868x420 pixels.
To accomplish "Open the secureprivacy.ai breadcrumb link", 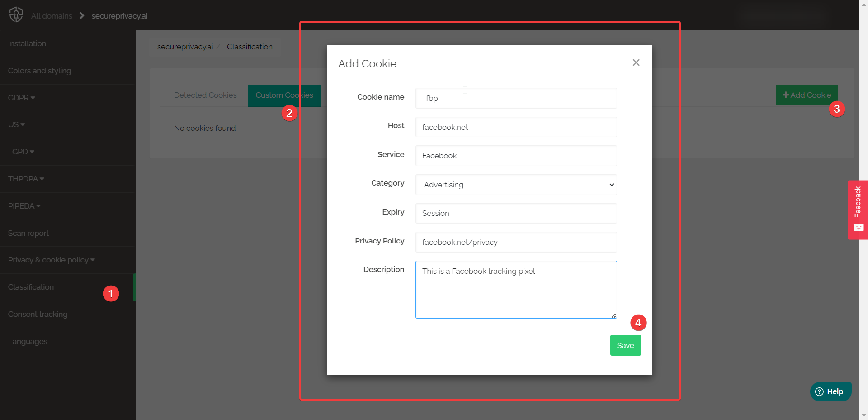I will tap(119, 16).
